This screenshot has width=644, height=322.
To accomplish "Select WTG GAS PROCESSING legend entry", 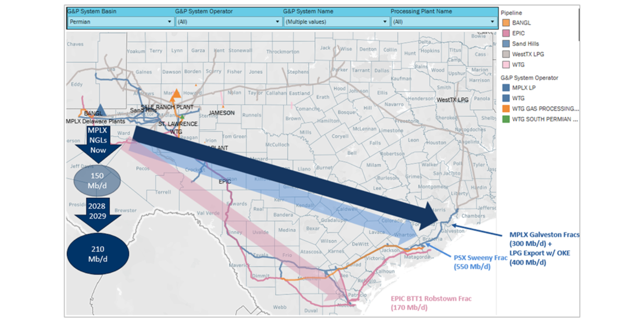I will 545,109.
